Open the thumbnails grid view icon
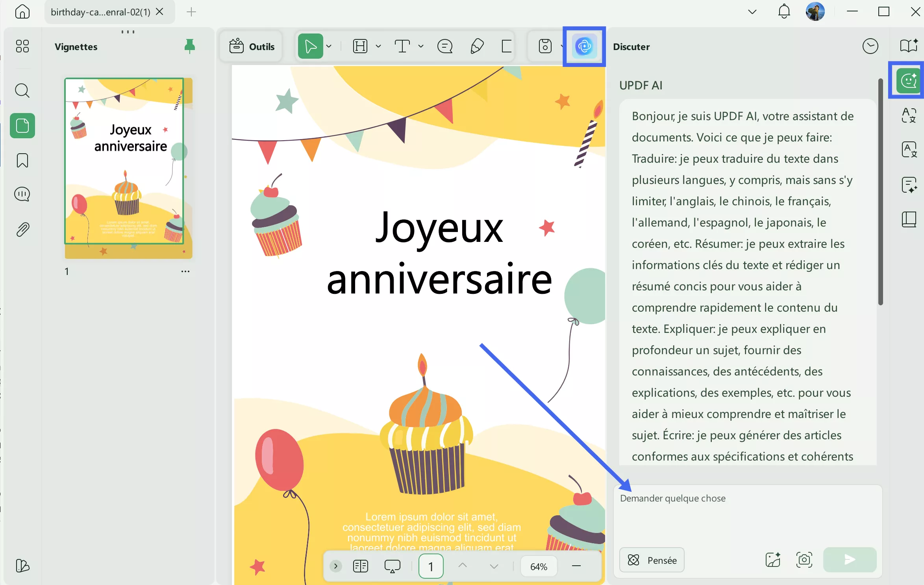The height and width of the screenshot is (585, 924). (22, 46)
